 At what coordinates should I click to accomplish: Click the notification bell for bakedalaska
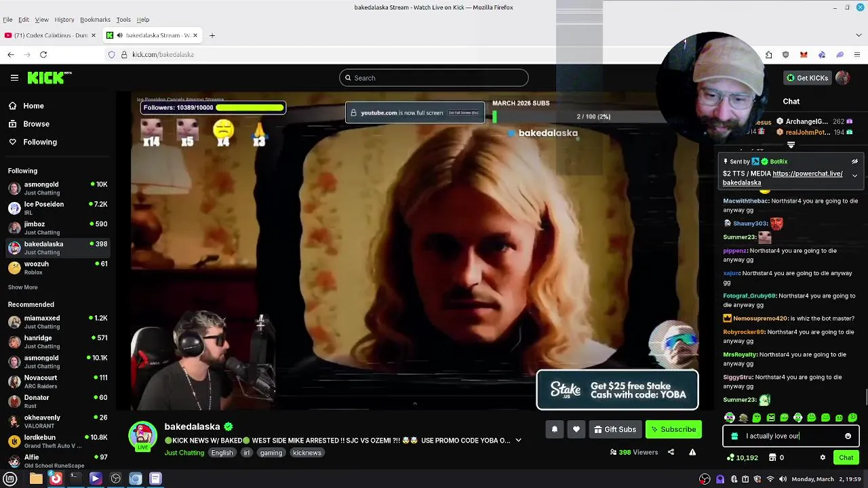tap(555, 429)
